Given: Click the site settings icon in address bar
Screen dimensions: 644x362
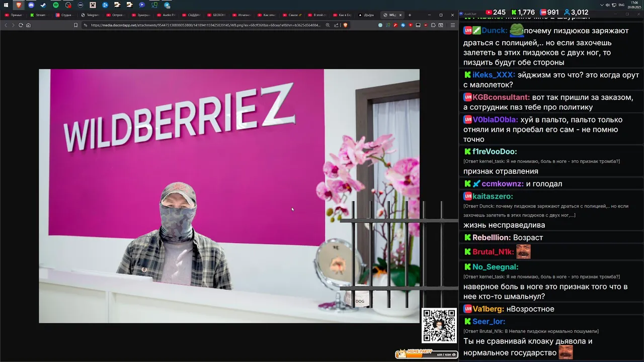Looking at the screenshot, I should [86, 25].
